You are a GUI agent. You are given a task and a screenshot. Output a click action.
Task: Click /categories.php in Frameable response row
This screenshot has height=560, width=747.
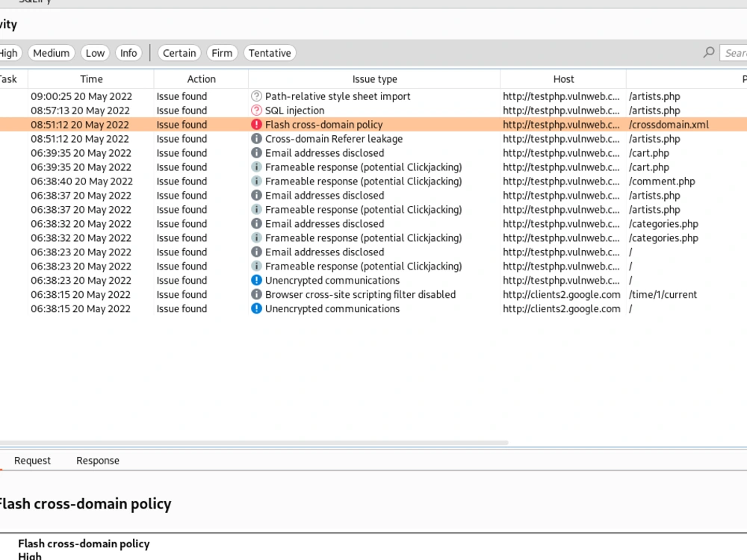pos(663,238)
